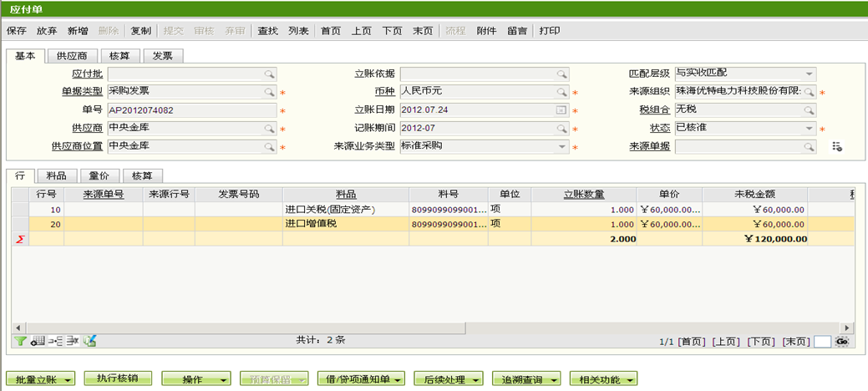Image resolution: width=868 pixels, height=391 pixels.
Task: Click the export to Excel icon below the grid
Action: 90,341
